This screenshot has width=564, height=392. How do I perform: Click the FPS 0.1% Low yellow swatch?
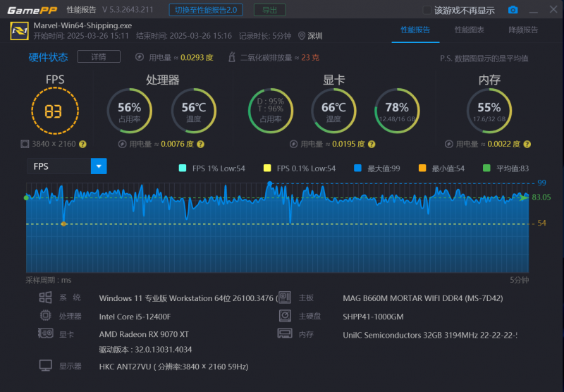(267, 168)
